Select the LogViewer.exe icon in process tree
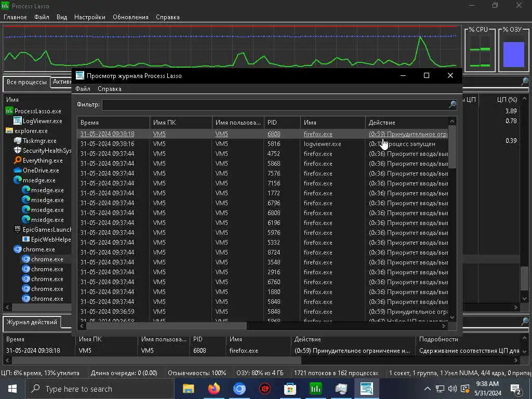 (17, 121)
